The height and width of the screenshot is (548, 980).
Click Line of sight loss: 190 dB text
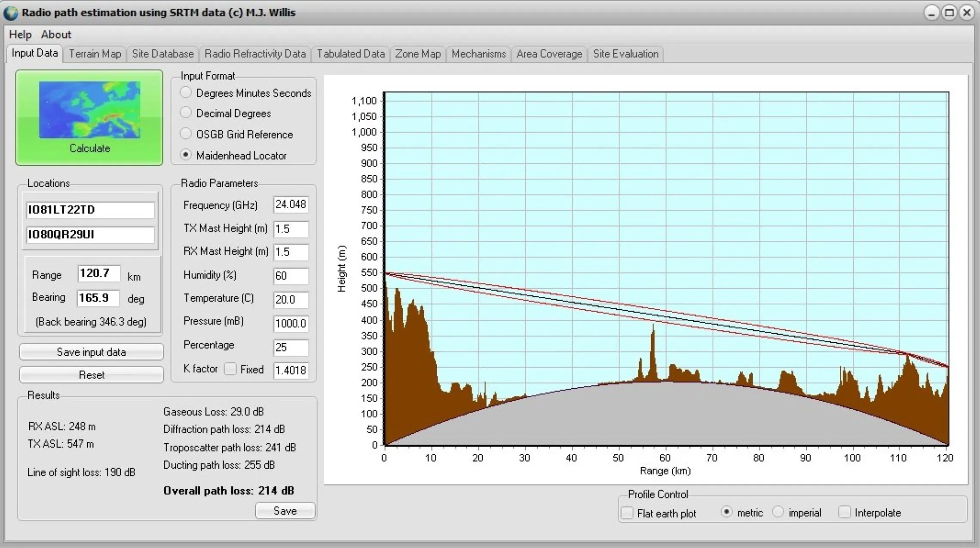click(81, 472)
